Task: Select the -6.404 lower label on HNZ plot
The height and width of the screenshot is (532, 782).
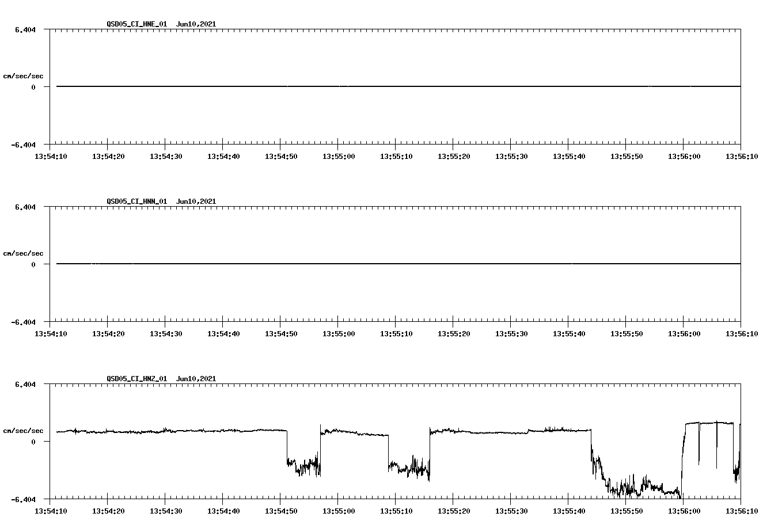Action: [x=24, y=499]
